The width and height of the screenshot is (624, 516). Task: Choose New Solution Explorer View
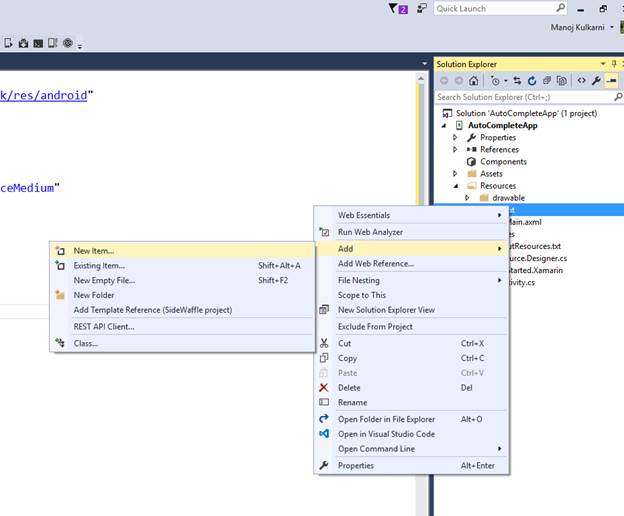click(x=411, y=310)
